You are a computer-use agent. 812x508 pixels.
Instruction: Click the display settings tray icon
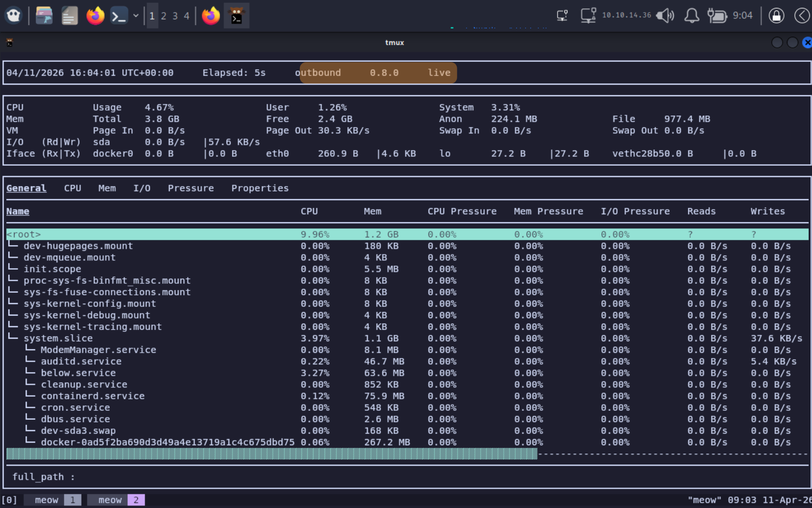[x=562, y=16]
